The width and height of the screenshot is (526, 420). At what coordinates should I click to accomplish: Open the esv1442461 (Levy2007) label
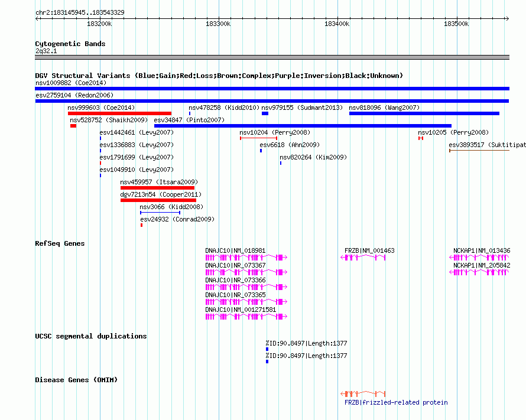pyautogui.click(x=137, y=132)
